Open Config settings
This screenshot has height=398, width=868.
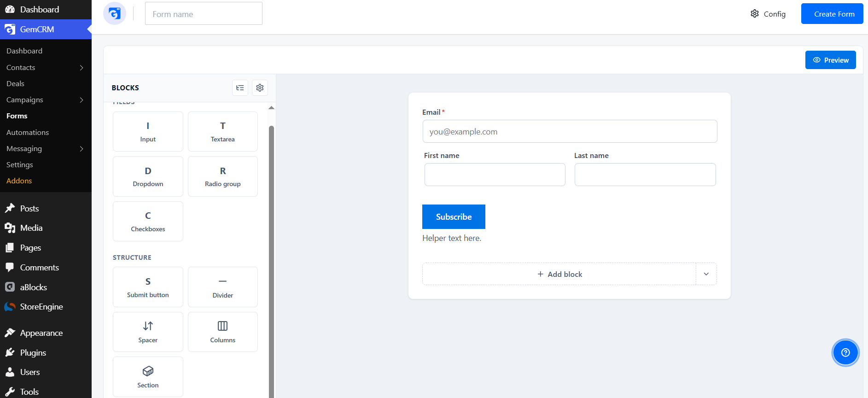coord(768,14)
